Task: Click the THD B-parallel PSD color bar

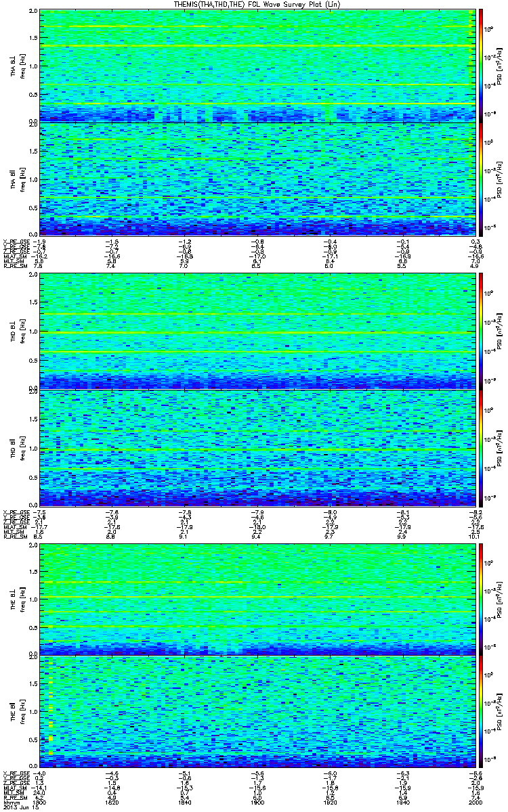Action: pos(481,448)
